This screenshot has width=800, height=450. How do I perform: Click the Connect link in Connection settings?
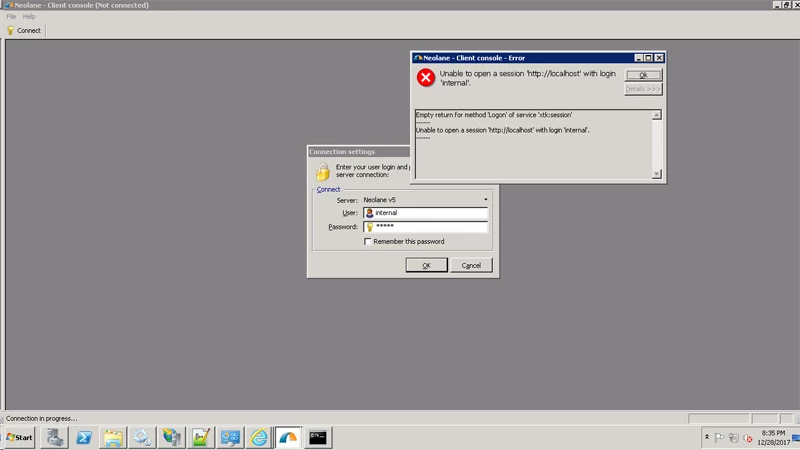coord(328,189)
